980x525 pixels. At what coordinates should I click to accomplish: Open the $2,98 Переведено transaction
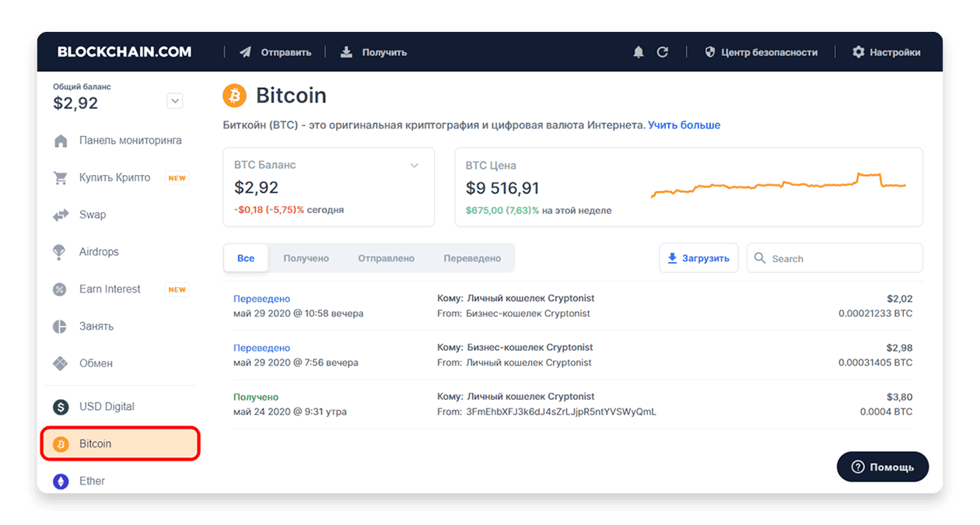(x=572, y=355)
